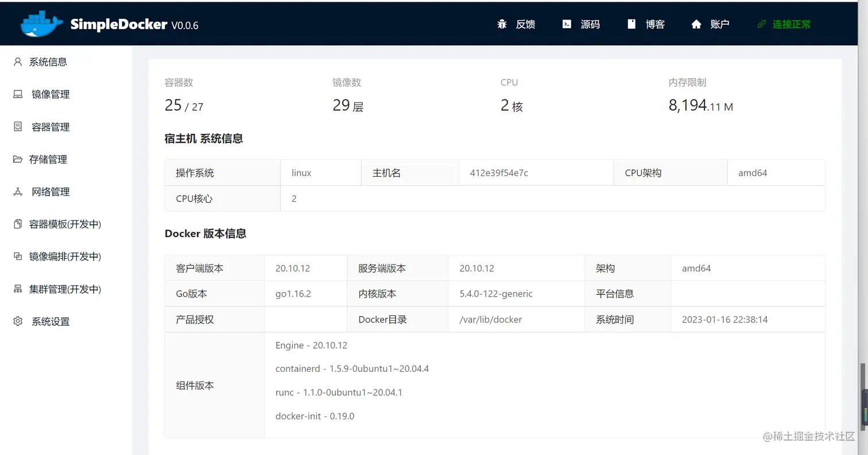Open the 源码 source code link
The width and height of the screenshot is (868, 455).
tap(590, 24)
